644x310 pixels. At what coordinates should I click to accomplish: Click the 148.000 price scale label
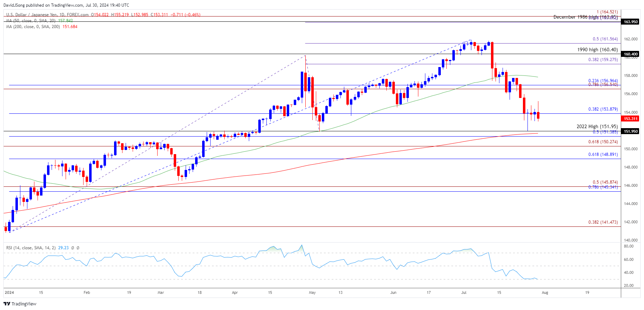631,167
